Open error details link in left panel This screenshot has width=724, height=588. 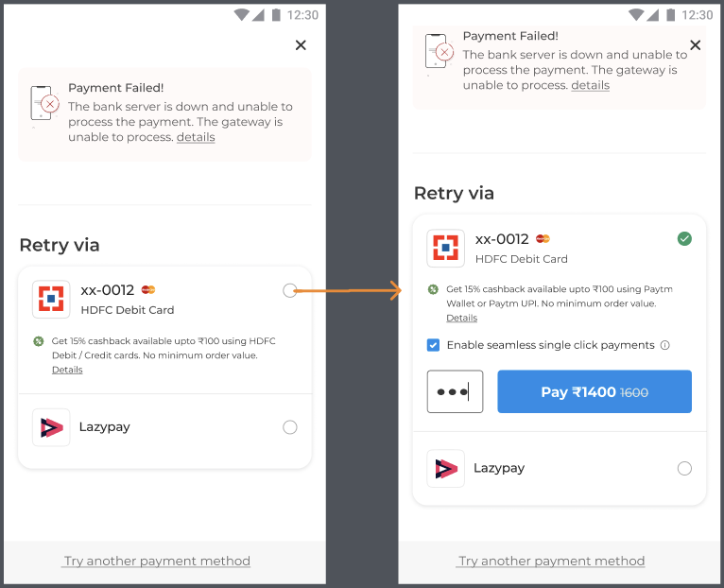pos(196,137)
